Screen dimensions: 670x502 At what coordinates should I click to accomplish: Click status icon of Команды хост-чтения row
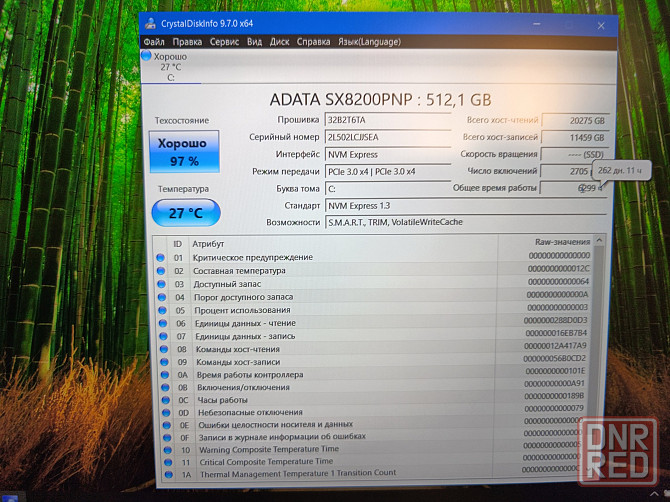pos(164,349)
